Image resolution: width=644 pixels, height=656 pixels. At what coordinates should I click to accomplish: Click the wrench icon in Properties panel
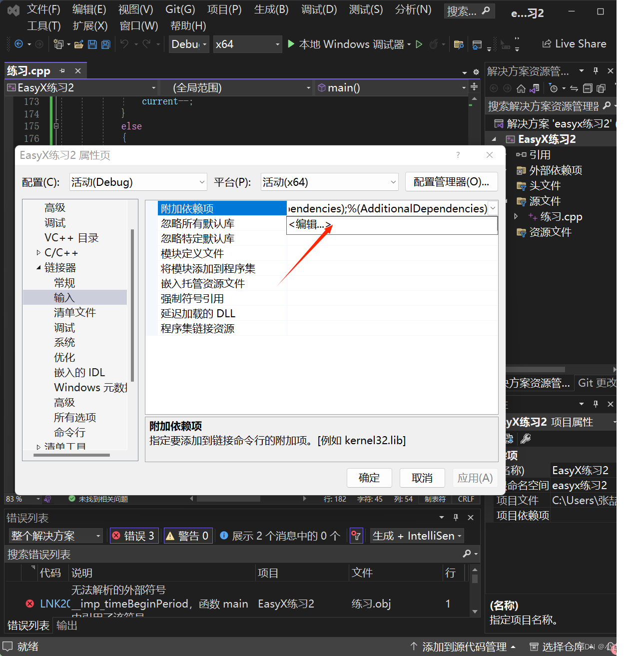click(525, 439)
